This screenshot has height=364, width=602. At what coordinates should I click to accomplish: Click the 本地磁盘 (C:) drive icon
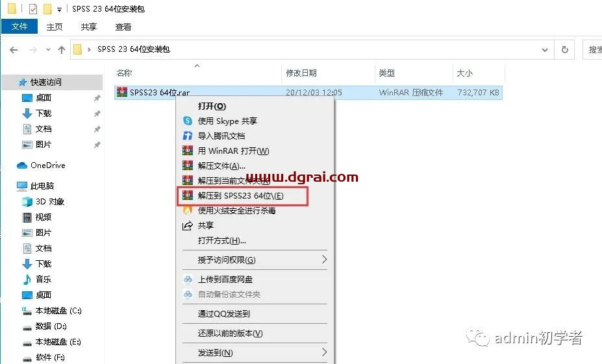pyautogui.click(x=27, y=311)
